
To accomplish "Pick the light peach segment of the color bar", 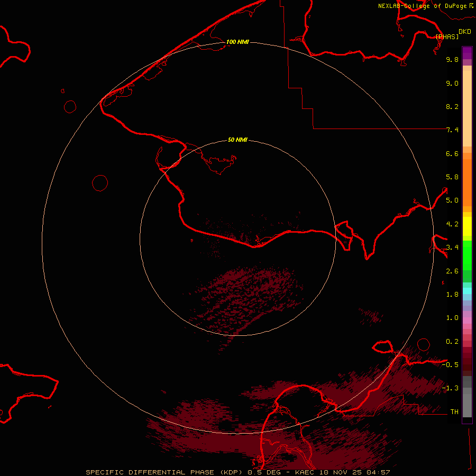I will pos(467,108).
